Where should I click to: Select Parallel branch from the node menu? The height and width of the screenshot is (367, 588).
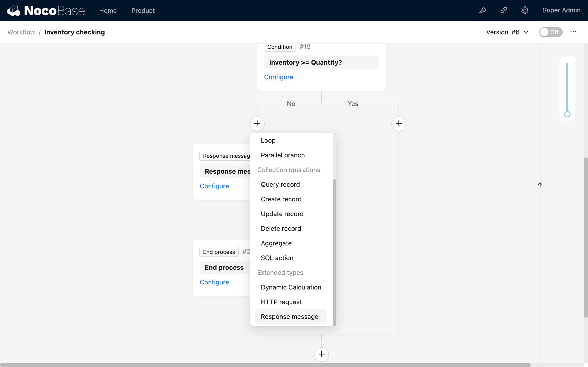pos(283,155)
